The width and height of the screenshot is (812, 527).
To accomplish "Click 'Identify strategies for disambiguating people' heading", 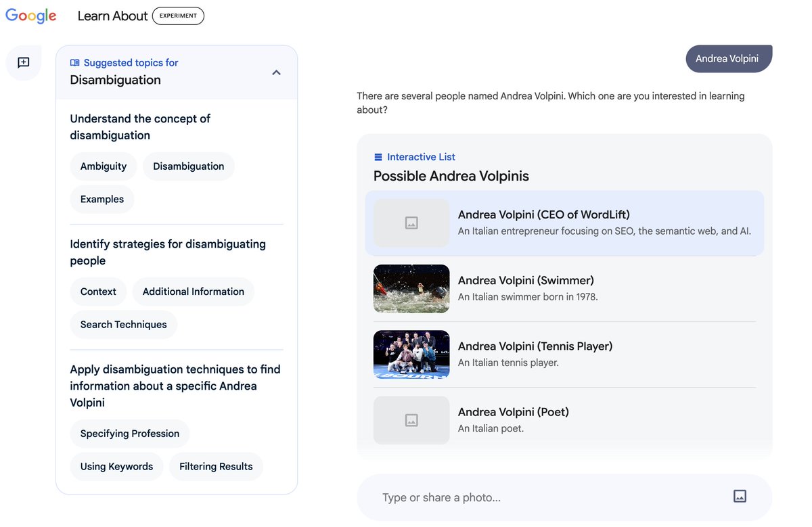I will coord(168,252).
